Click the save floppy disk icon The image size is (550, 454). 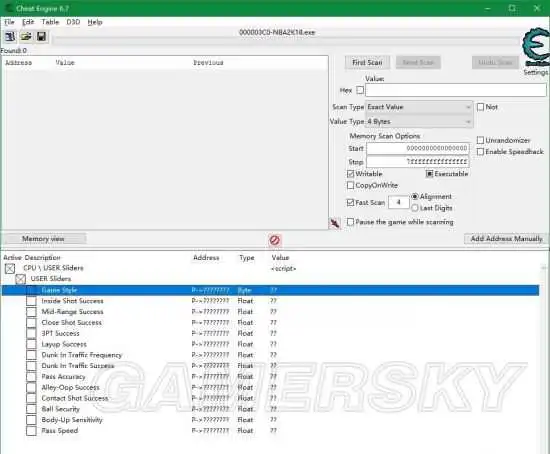41,36
